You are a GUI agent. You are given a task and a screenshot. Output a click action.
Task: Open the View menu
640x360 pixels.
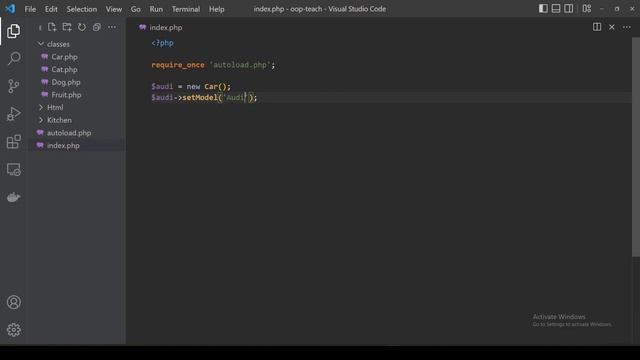(114, 9)
